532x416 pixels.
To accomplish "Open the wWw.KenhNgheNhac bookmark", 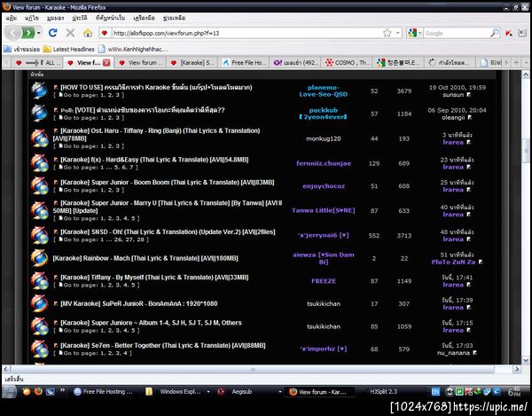I will tap(133, 49).
